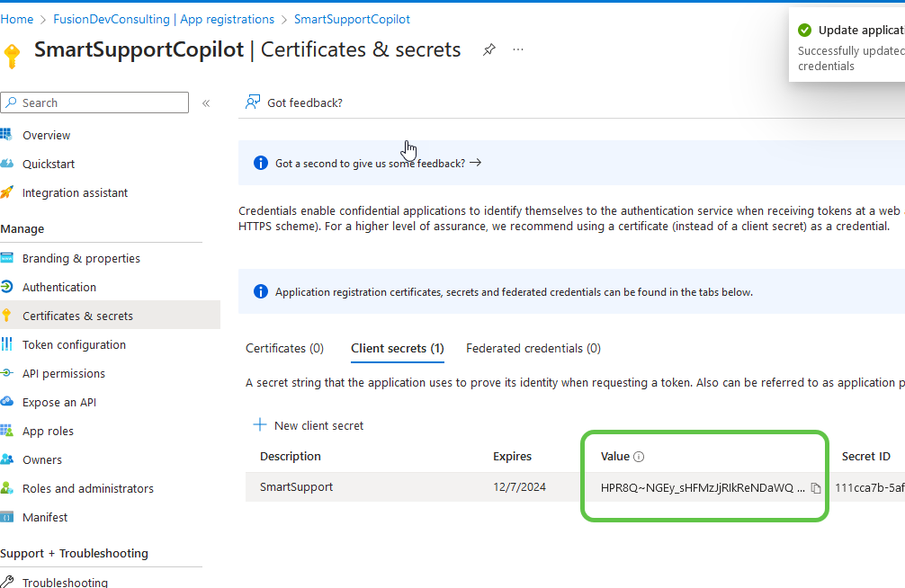Click inside the sidebar Search box

[94, 102]
